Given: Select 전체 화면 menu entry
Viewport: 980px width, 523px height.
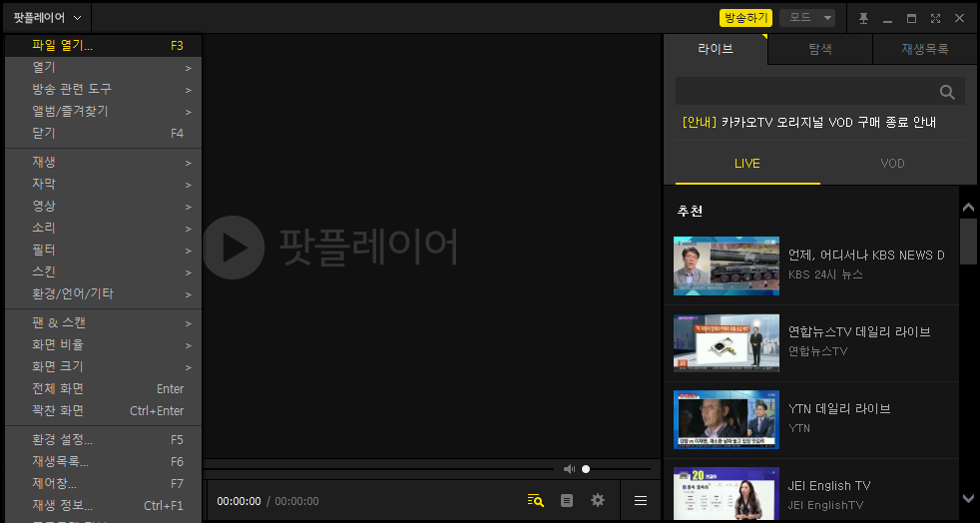Looking at the screenshot, I should (x=103, y=388).
